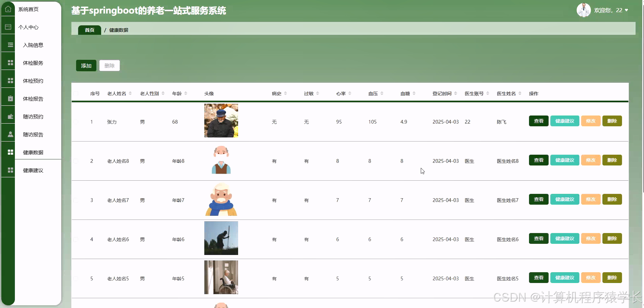Sort by 登记时间 column arrows
The width and height of the screenshot is (644, 308).
point(456,94)
